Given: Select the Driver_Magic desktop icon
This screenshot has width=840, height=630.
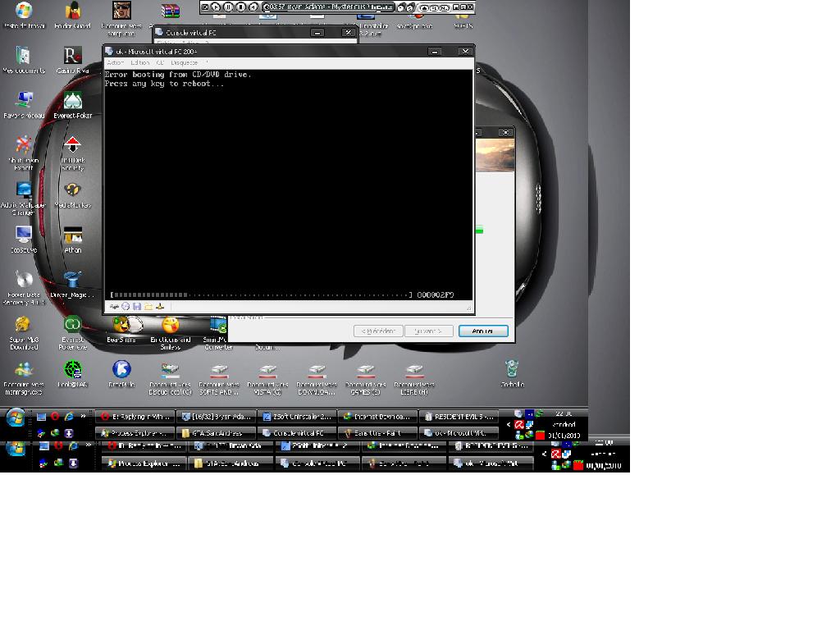Looking at the screenshot, I should (72, 285).
